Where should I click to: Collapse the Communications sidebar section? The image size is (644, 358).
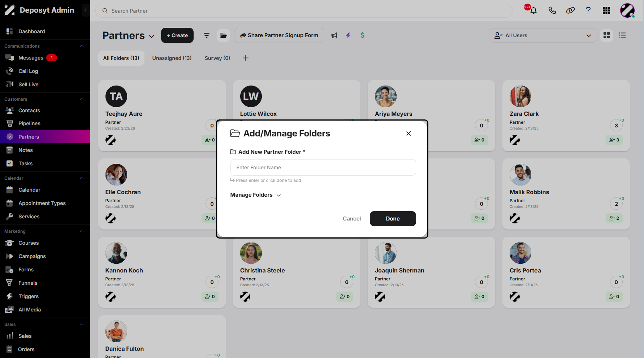(82, 46)
